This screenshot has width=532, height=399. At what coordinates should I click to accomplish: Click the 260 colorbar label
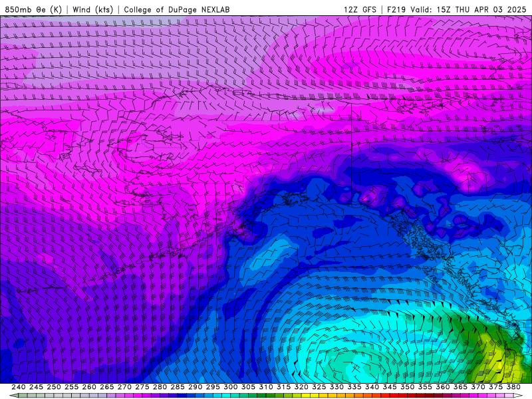point(89,387)
